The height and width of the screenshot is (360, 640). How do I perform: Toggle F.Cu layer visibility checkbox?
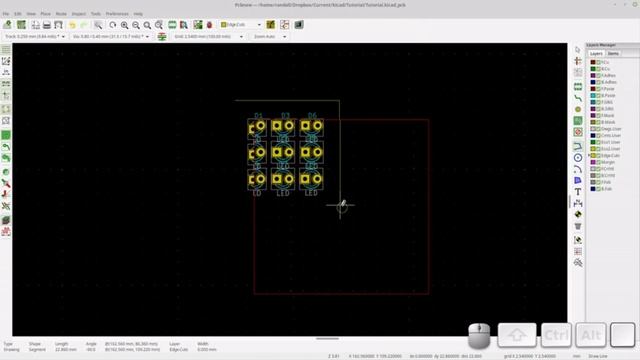pyautogui.click(x=599, y=62)
